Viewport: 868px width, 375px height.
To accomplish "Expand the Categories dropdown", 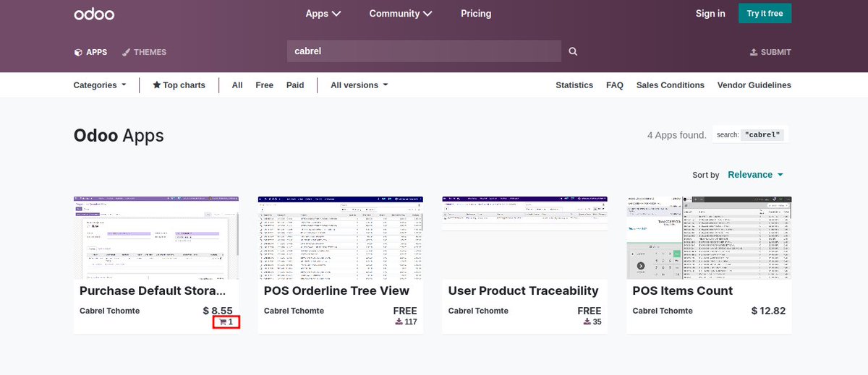I will click(100, 85).
